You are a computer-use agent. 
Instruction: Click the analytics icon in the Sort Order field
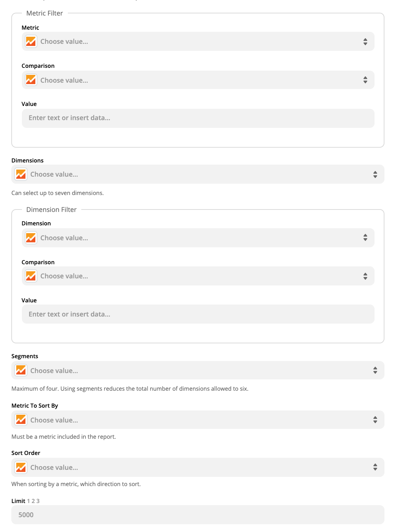tap(21, 467)
